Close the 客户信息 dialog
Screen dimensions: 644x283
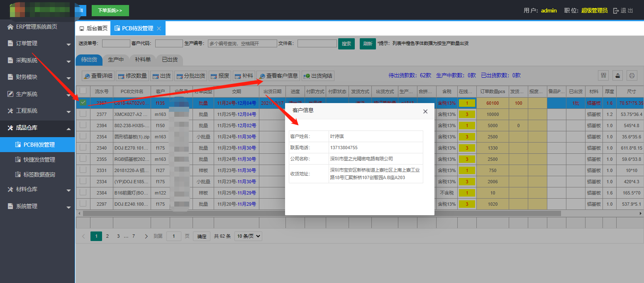pyautogui.click(x=425, y=111)
